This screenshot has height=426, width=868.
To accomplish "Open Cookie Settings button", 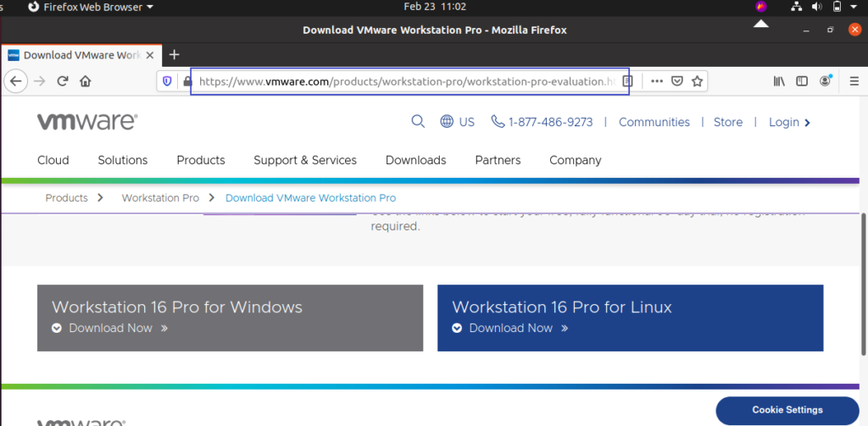I will pyautogui.click(x=787, y=410).
